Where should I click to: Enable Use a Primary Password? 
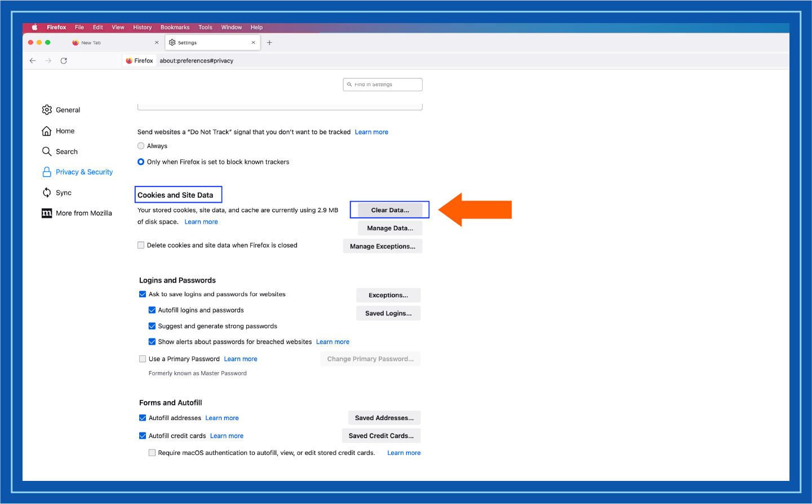[143, 359]
